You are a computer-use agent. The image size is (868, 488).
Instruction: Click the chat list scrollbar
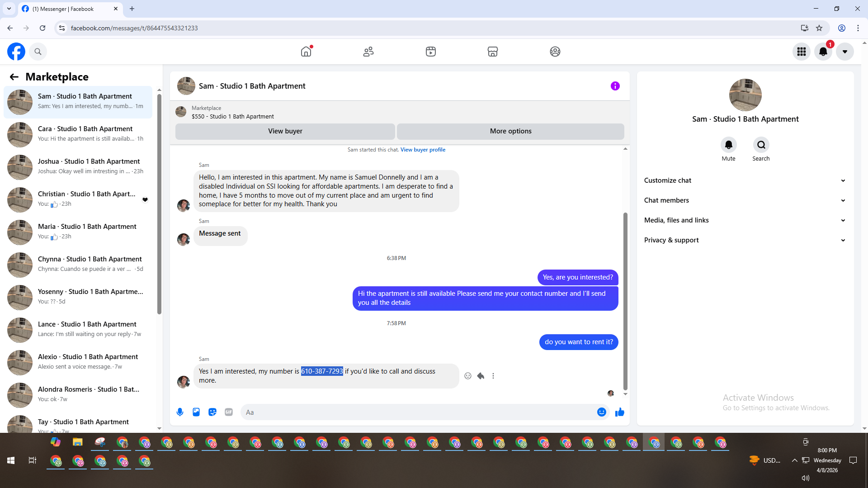(159, 204)
